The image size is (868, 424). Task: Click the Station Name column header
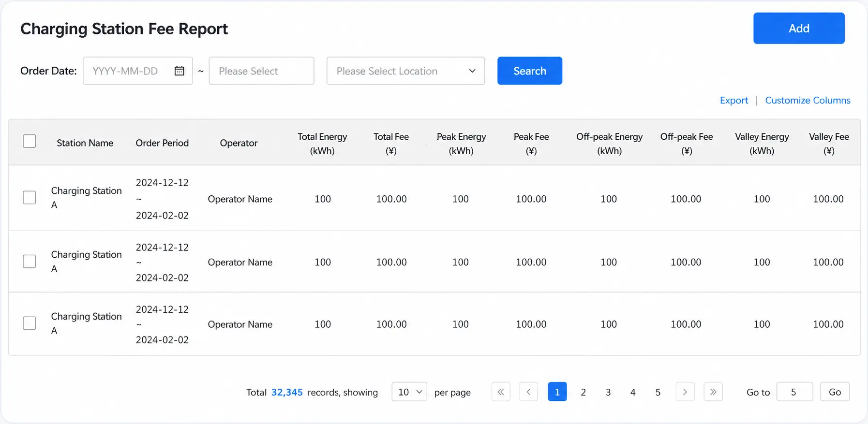coord(85,143)
